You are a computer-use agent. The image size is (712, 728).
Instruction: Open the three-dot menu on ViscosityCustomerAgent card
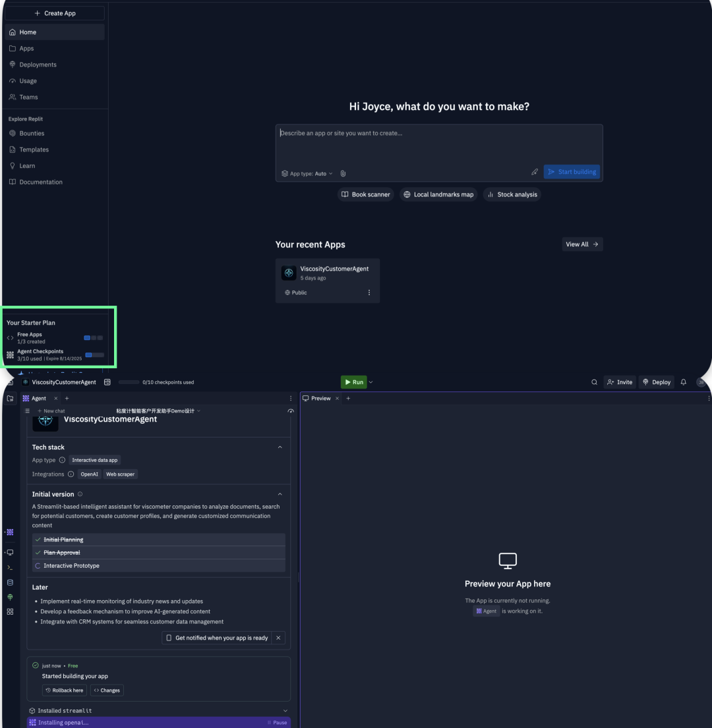pos(369,293)
